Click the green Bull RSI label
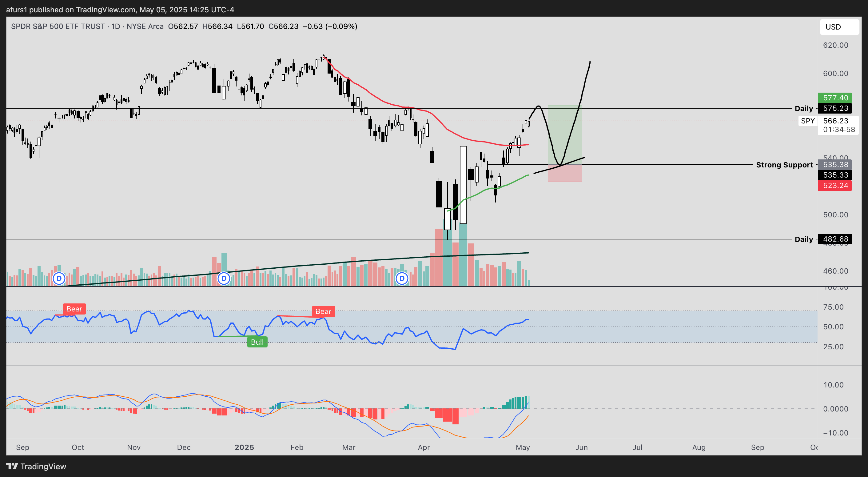 257,342
